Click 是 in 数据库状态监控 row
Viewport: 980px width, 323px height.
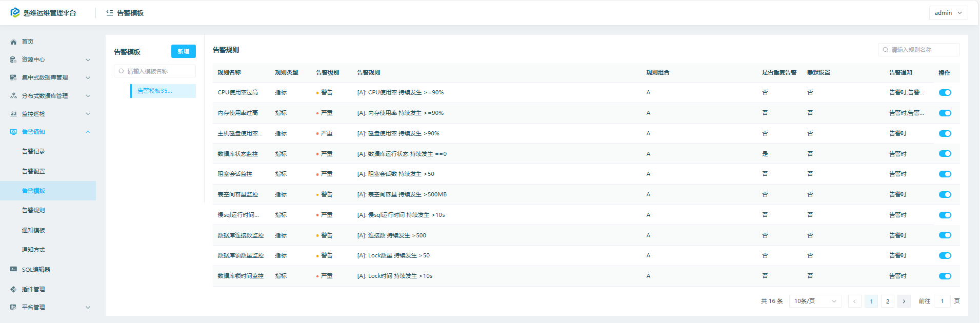tap(765, 154)
